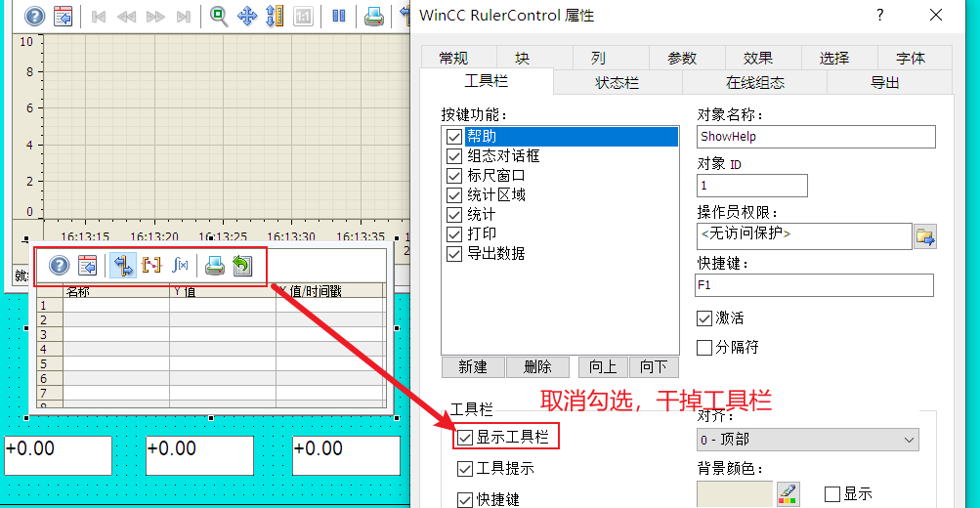Click export data icon in ruler control
The height and width of the screenshot is (508, 980).
[x=242, y=266]
